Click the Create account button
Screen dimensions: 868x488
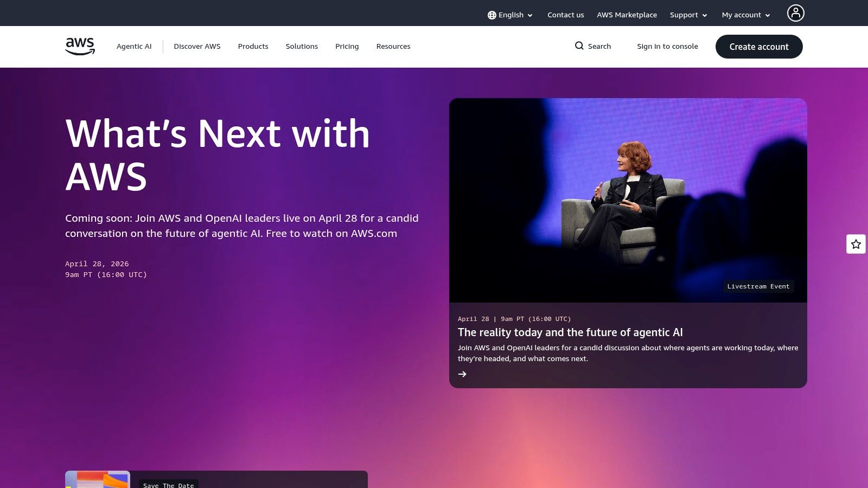759,47
